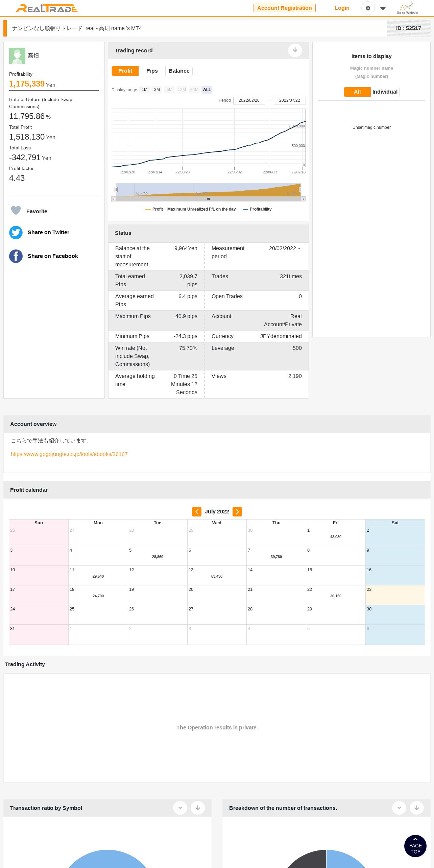The width and height of the screenshot is (434, 868).
Task: Switch to the Pips tab
Action: coord(152,71)
